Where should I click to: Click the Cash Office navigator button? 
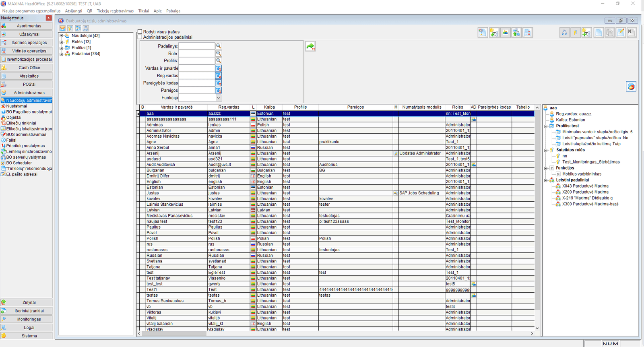coord(29,68)
